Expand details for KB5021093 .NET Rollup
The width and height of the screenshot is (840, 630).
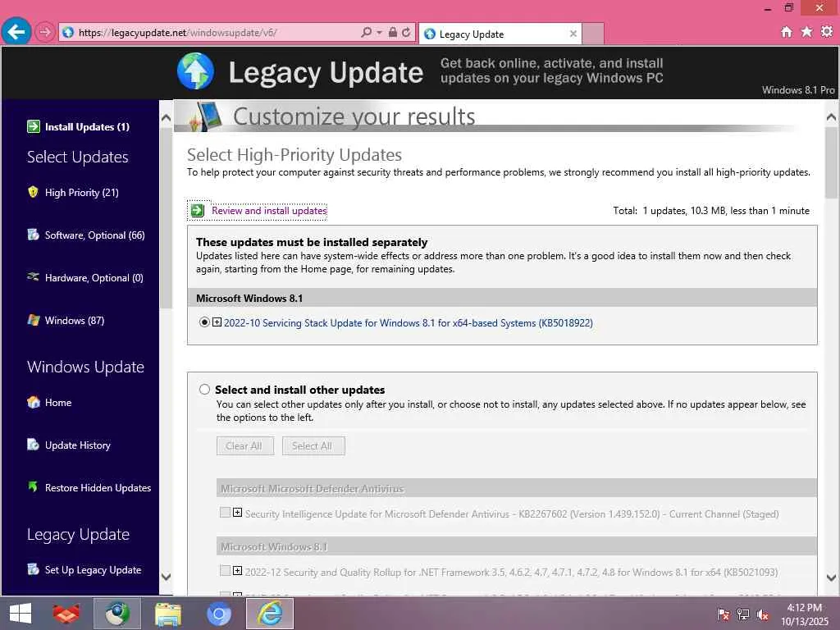237,571
